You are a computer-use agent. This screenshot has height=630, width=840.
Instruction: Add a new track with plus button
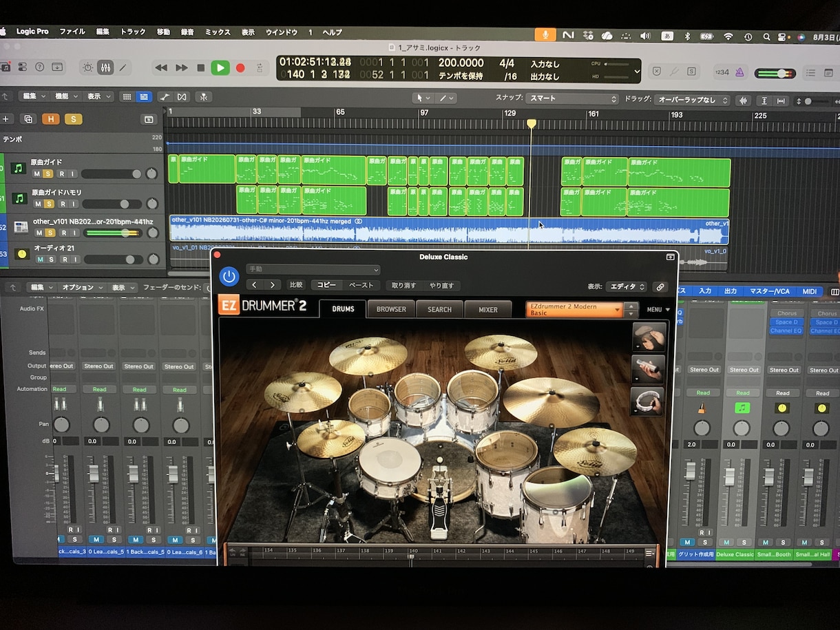(x=6, y=119)
